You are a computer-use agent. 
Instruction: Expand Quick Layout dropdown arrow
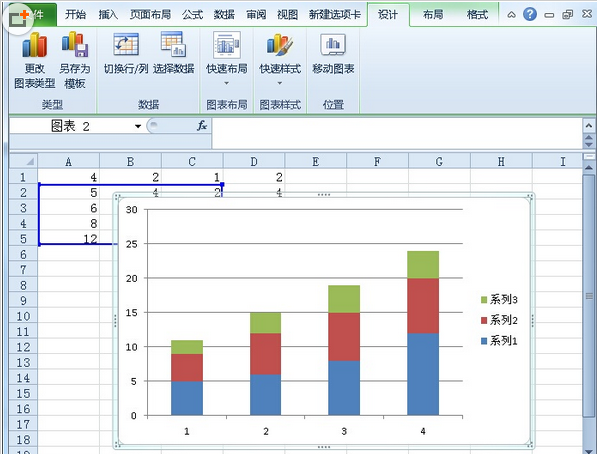(x=227, y=83)
